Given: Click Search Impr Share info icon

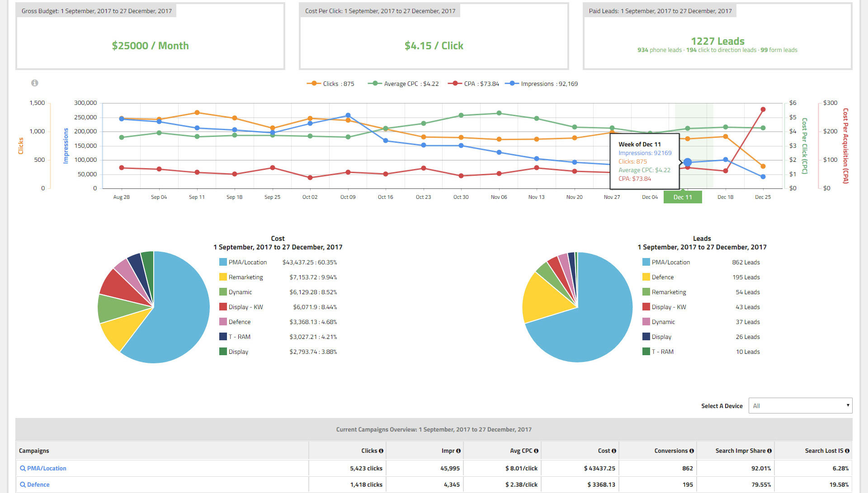Looking at the screenshot, I should click(x=769, y=451).
